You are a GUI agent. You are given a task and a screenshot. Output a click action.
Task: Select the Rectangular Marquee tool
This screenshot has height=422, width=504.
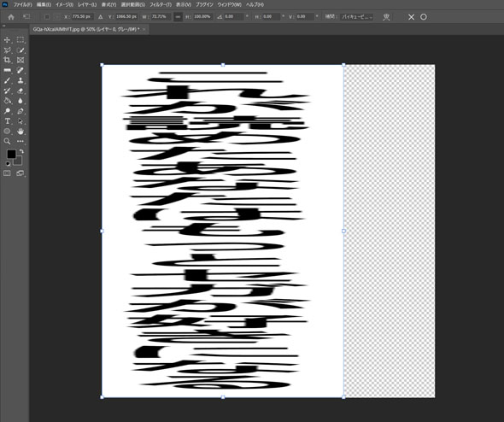click(x=21, y=40)
